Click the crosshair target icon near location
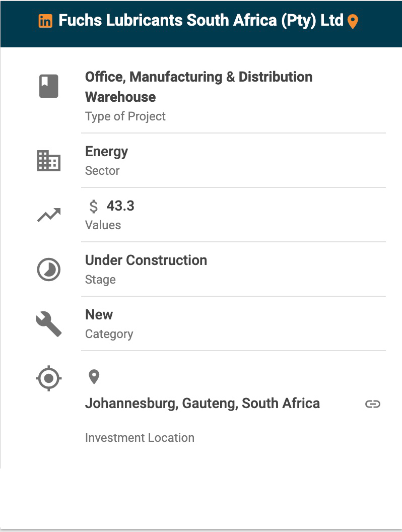 pyautogui.click(x=49, y=378)
